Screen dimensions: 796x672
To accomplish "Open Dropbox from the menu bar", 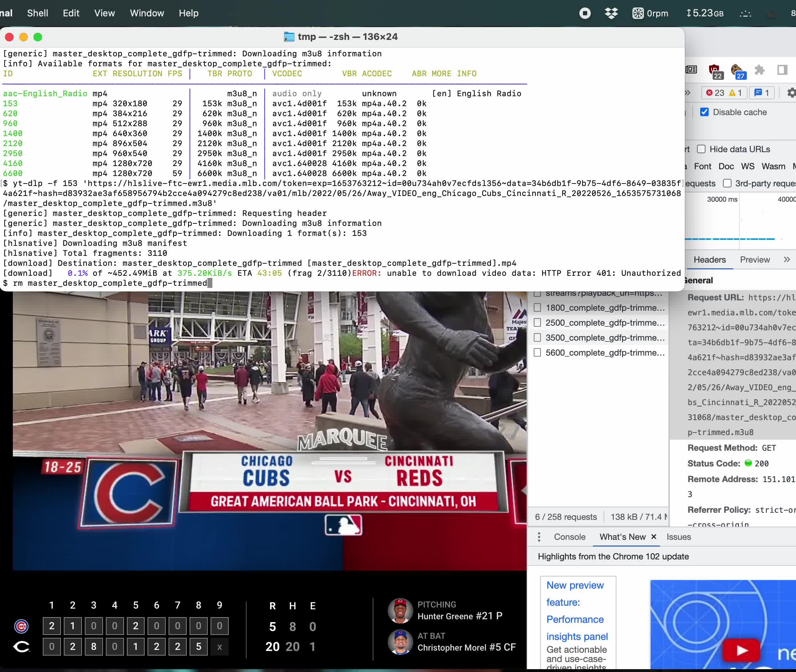I will tap(612, 13).
